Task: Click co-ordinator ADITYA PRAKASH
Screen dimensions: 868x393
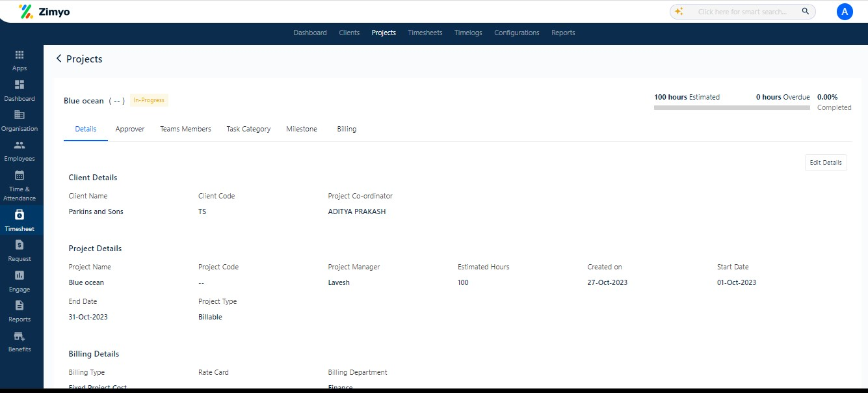Action: coord(357,211)
